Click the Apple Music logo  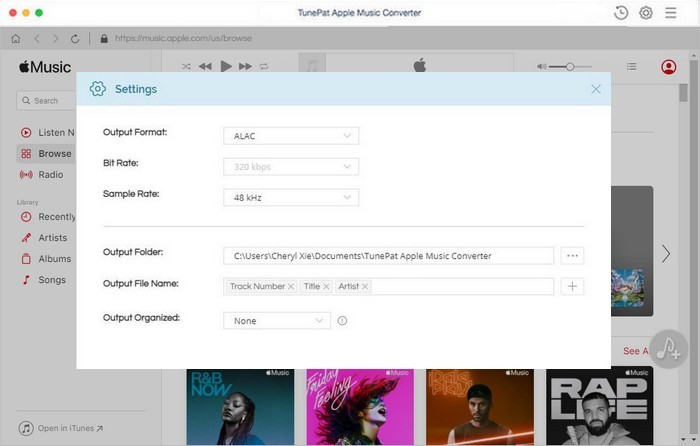point(45,67)
